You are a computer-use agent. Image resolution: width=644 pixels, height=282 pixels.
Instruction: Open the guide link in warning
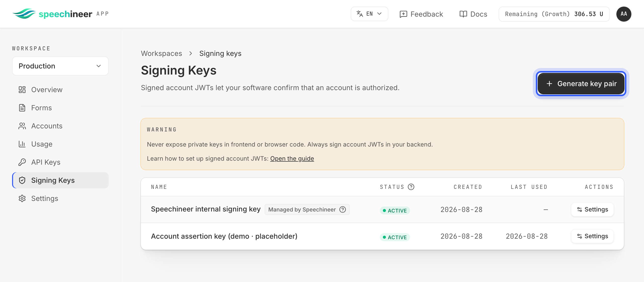[292, 159]
